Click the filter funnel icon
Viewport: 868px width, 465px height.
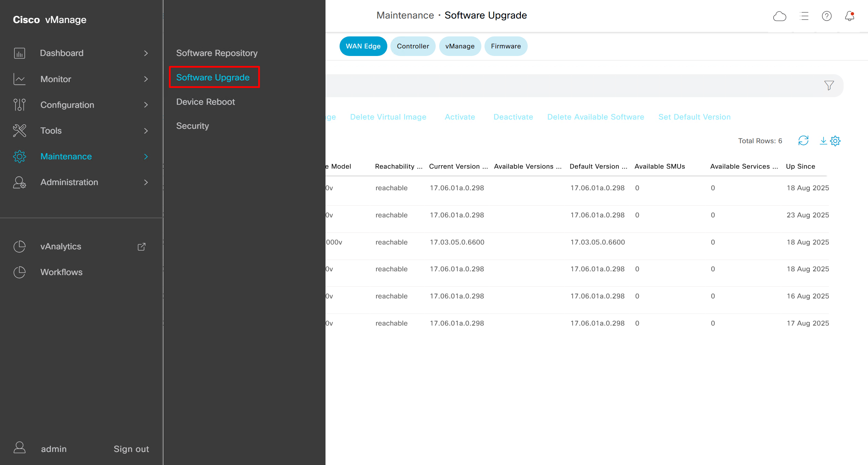[829, 85]
